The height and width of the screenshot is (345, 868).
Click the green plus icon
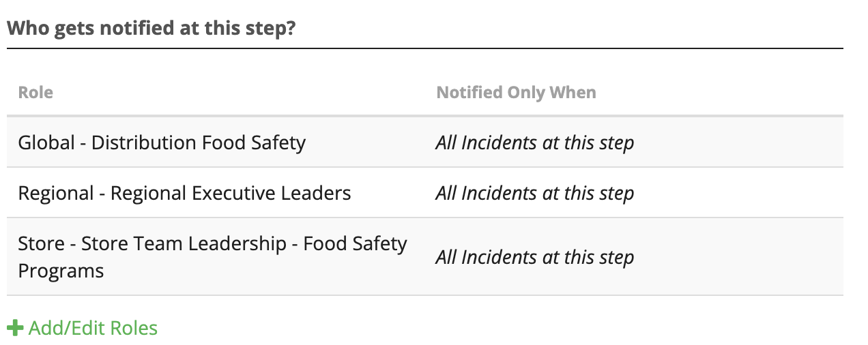tap(15, 329)
